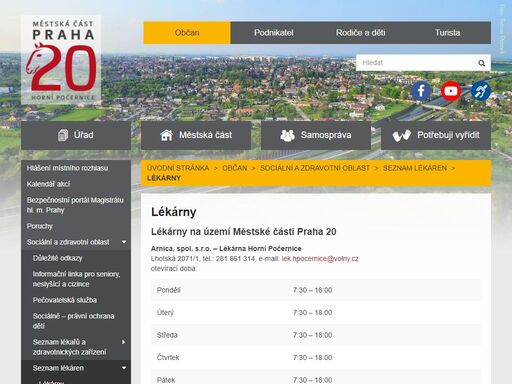
Task: Collapse the Sociální a zdravotní oblast arrow
Action: (x=124, y=242)
